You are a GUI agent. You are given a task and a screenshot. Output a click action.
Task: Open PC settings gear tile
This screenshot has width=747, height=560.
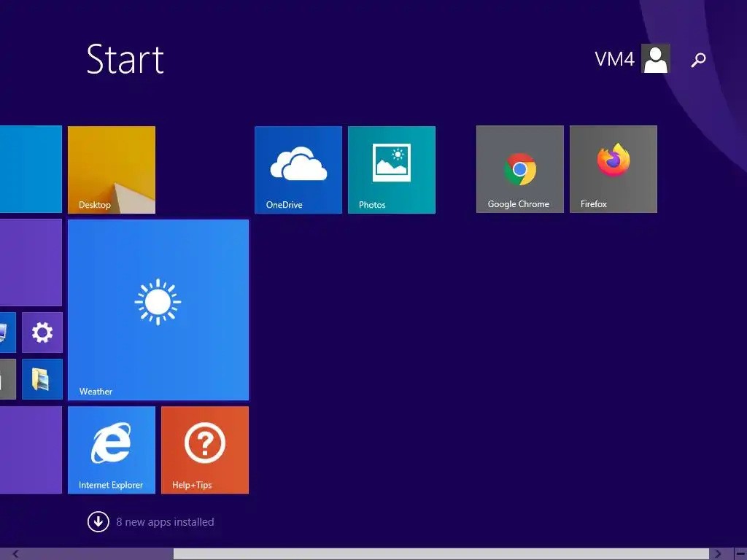tap(42, 332)
